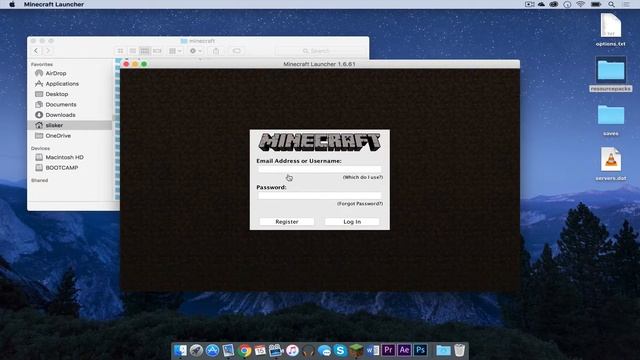Click the Email Address or Username field
This screenshot has height=360, width=640.
click(320, 169)
